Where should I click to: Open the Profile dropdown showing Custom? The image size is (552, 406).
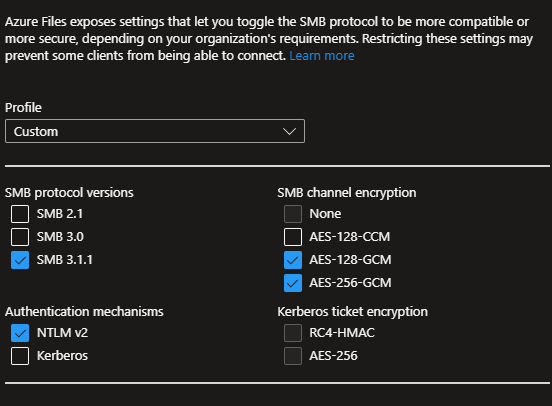[x=155, y=131]
